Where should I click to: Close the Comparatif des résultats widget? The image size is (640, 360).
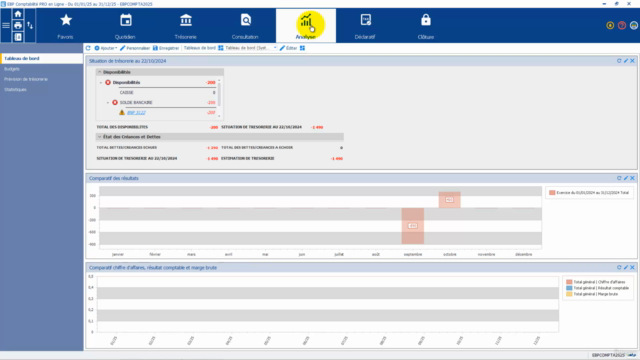(632, 178)
